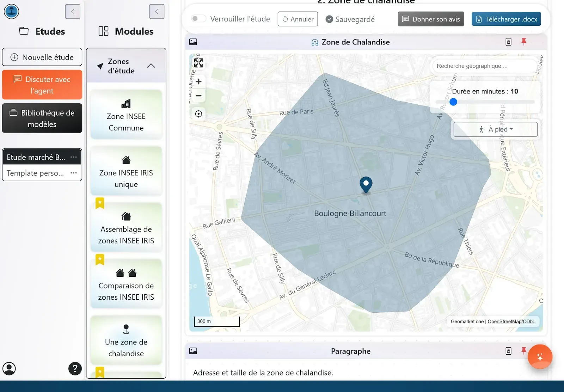Image resolution: width=564 pixels, height=392 pixels.
Task: Click the fullscreen map icon
Action: 198,63
